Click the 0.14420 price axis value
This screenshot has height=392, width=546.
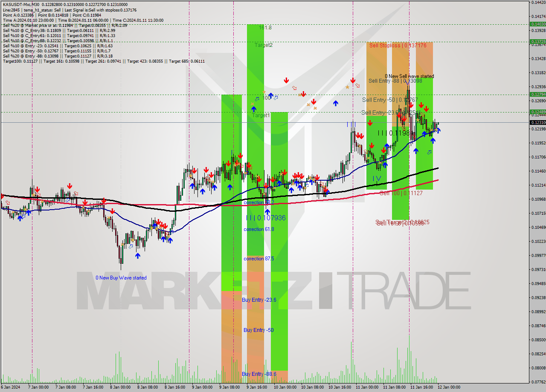click(x=538, y=3)
